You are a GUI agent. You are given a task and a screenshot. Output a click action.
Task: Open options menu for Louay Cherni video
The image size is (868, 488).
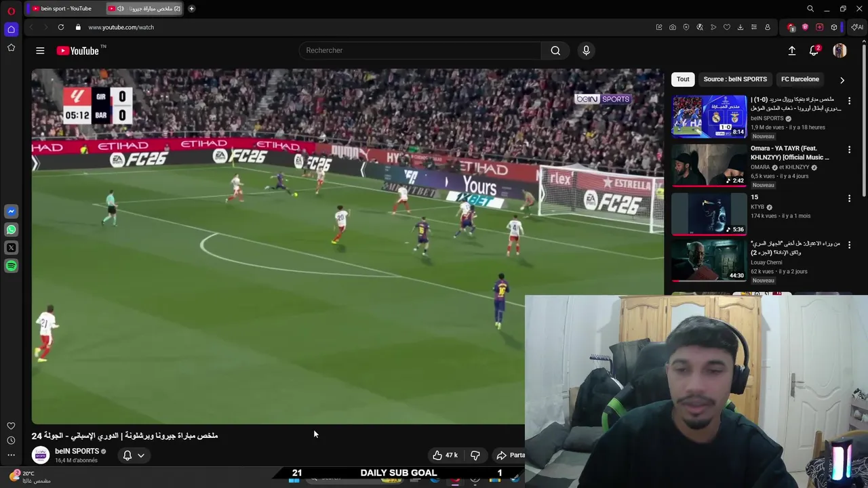(849, 244)
